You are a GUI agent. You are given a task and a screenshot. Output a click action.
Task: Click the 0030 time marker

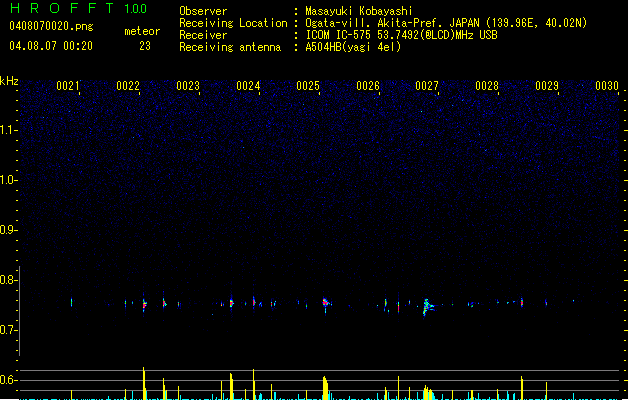[607, 86]
